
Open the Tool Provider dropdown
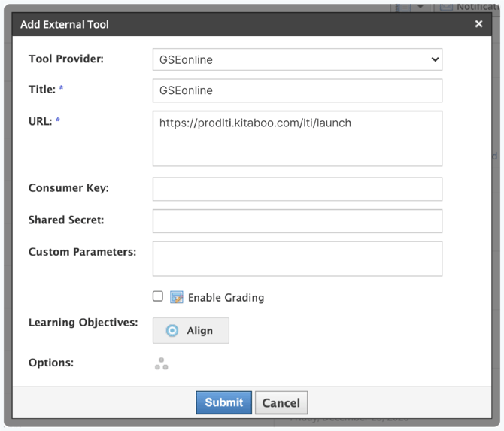(296, 59)
